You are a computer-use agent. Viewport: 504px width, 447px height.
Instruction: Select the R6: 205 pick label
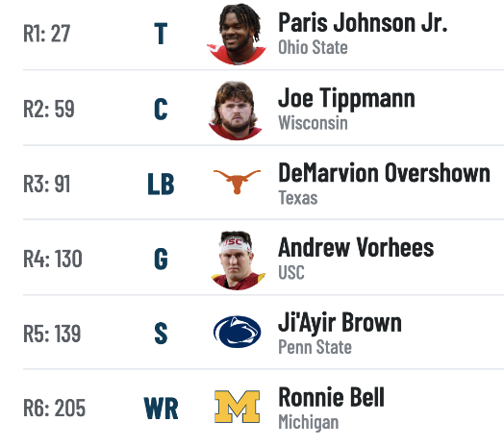pyautogui.click(x=54, y=408)
